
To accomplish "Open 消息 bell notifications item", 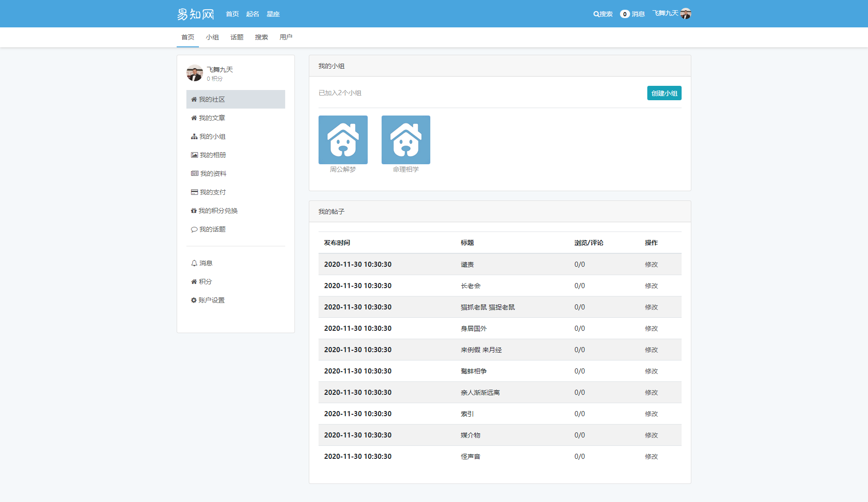I will coord(202,263).
